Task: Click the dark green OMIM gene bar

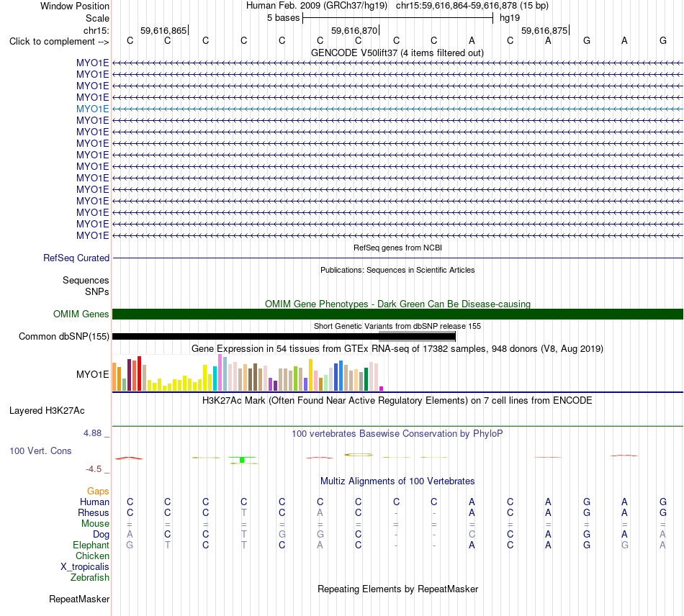Action: [x=397, y=314]
